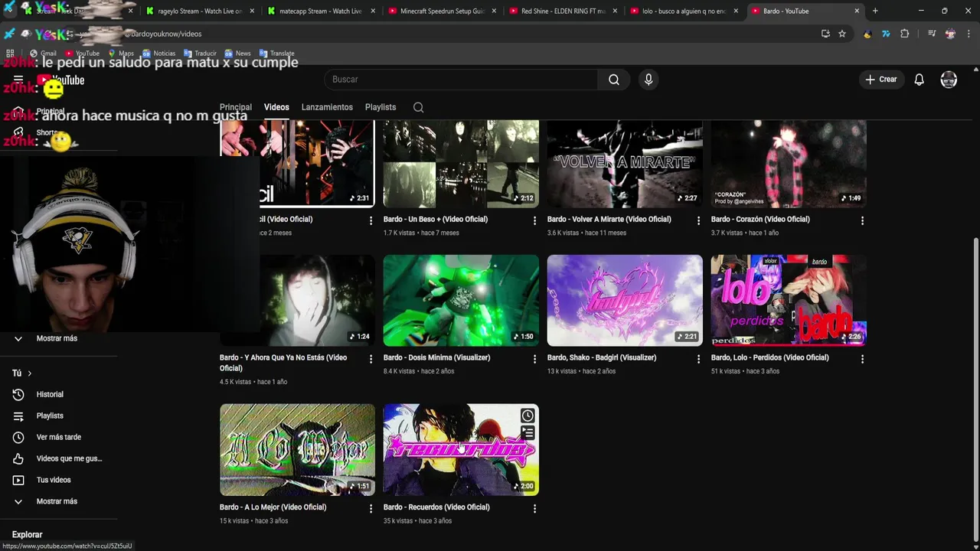Open the browser extensions puzzle icon
Image resolution: width=980 pixels, height=551 pixels.
click(x=904, y=34)
